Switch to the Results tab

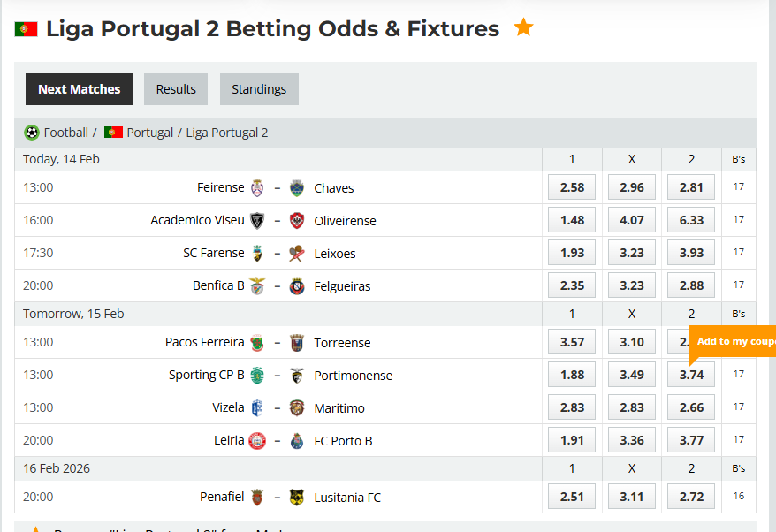tap(175, 89)
